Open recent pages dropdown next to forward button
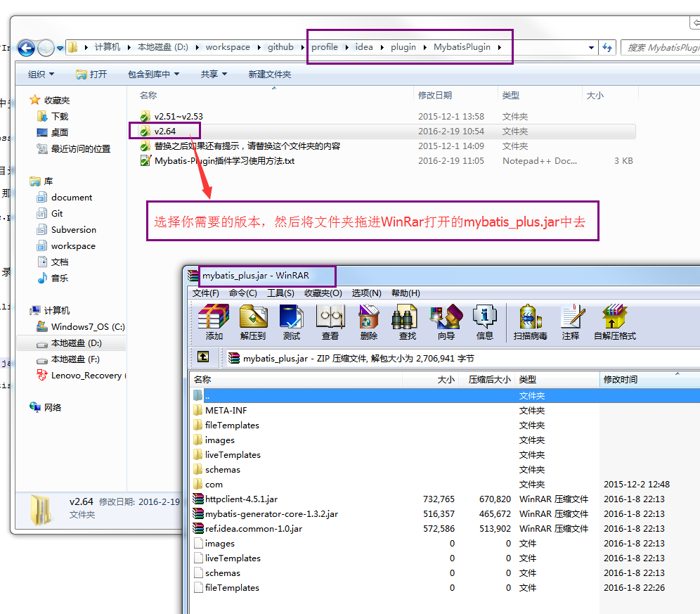 60,48
